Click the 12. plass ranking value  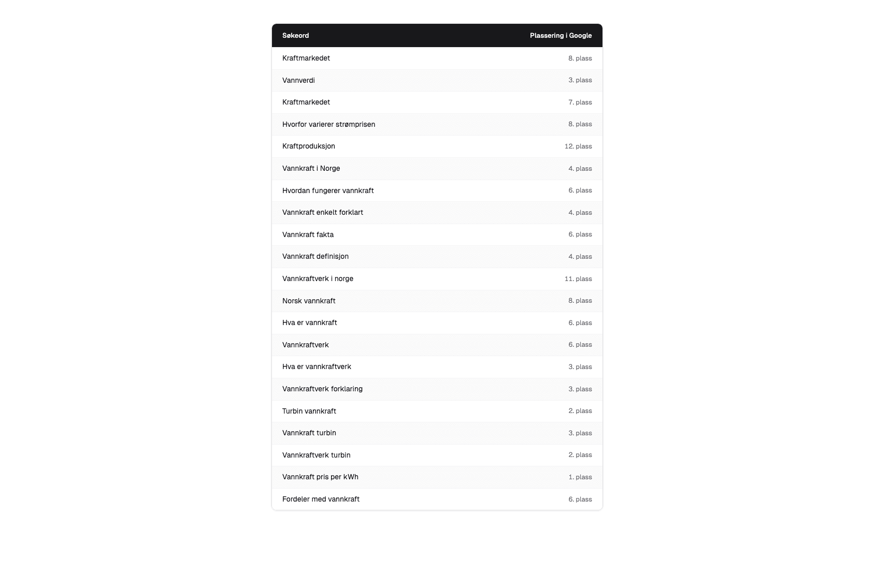coord(578,146)
